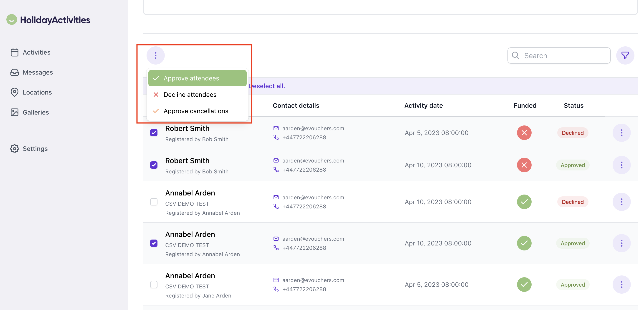
Task: Check the declined Annabel Arden row checkbox
Action: pyautogui.click(x=154, y=202)
